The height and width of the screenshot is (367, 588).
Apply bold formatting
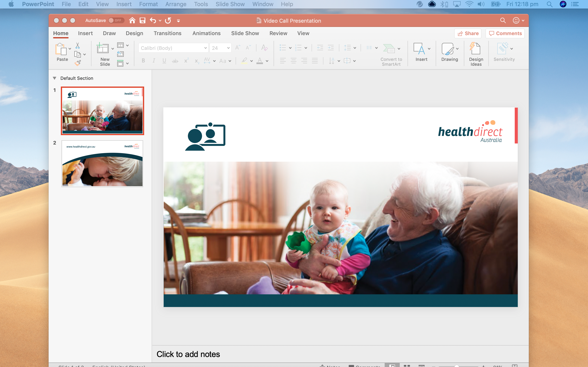pyautogui.click(x=143, y=61)
